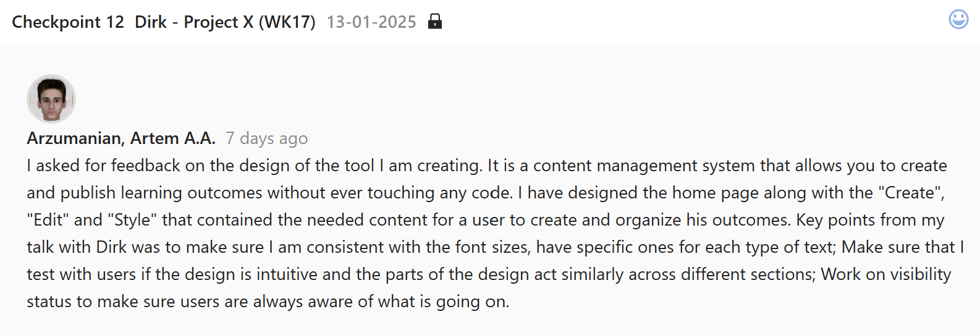The image size is (980, 335).
Task: Click the word 'visibility' in the paragraph
Action: point(920,274)
